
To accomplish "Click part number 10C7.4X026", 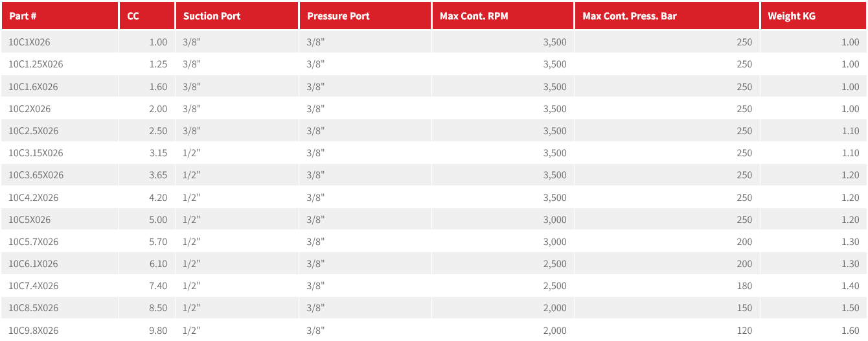I will [33, 286].
